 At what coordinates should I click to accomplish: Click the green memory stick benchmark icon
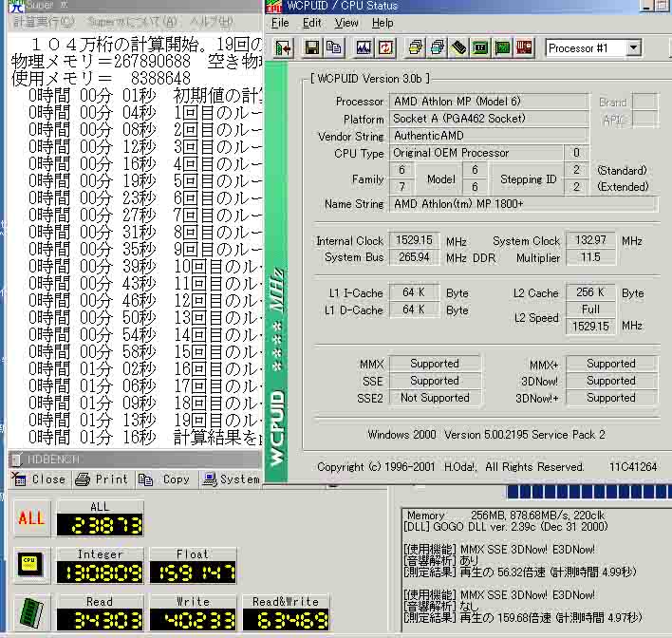[31, 612]
